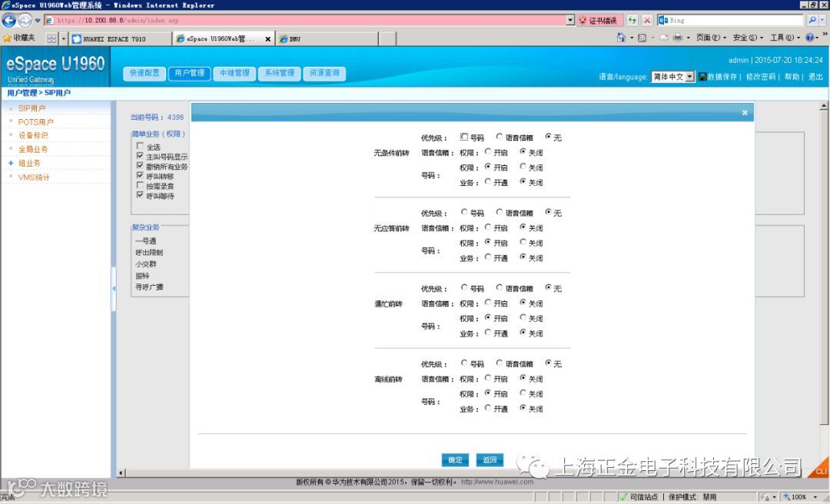Open the 中继管理 navigation tab
830x504 pixels.
234,74
